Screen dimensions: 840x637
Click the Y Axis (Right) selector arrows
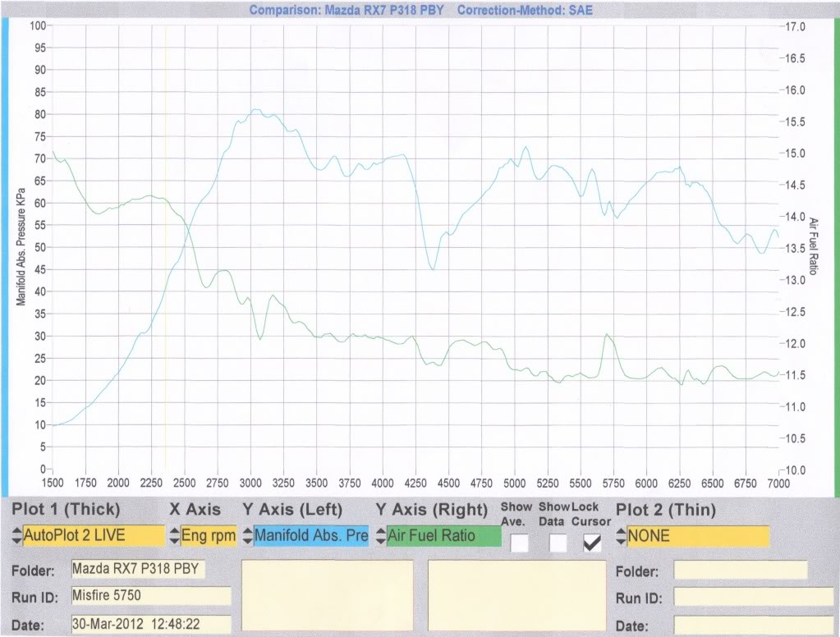pos(380,537)
